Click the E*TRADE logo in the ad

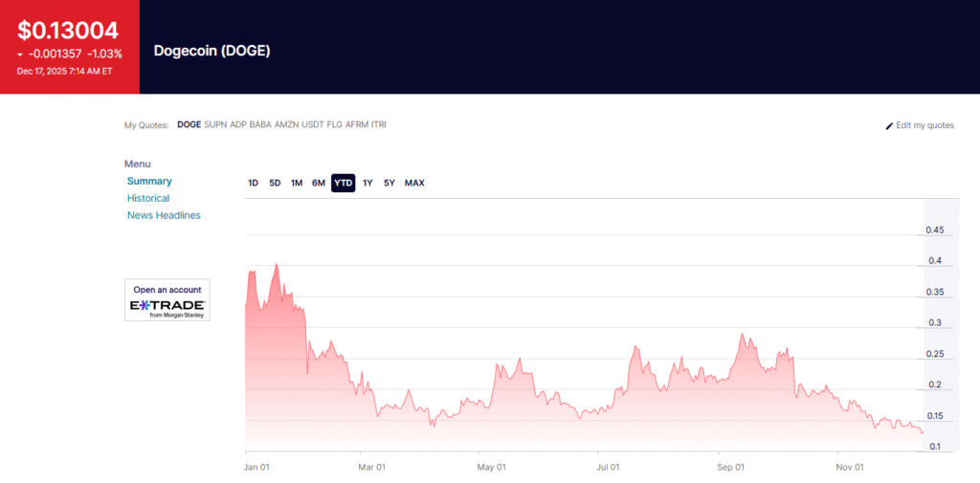point(167,306)
